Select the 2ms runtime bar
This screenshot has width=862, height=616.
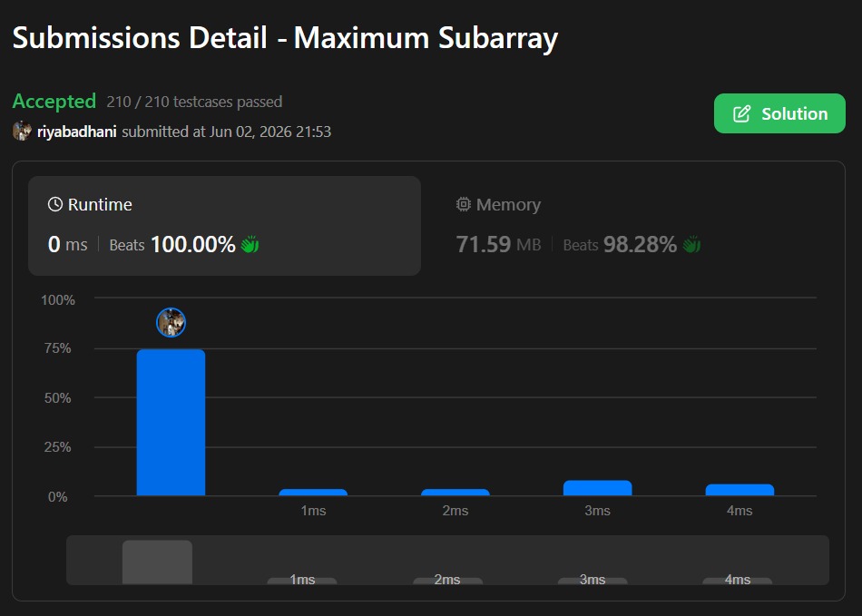click(x=455, y=493)
